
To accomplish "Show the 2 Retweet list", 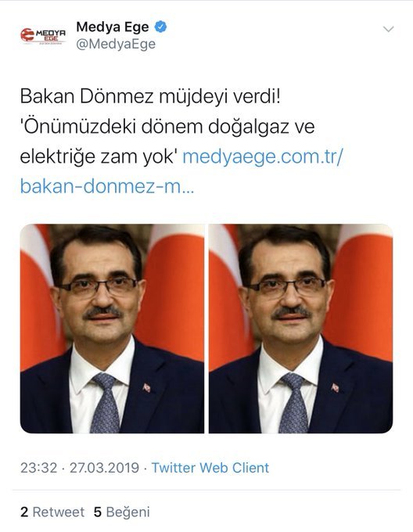I will [52, 512].
